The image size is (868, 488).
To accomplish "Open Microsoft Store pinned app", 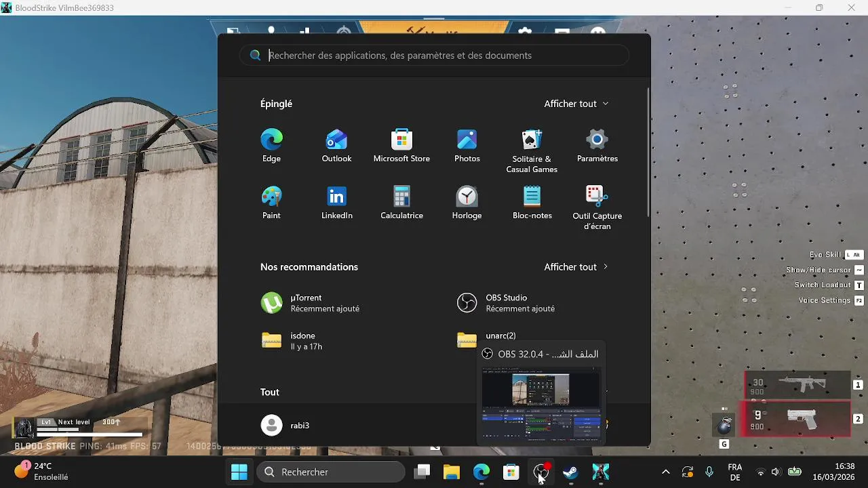I will point(401,146).
